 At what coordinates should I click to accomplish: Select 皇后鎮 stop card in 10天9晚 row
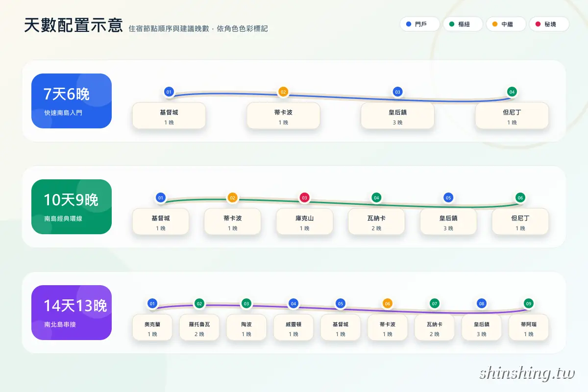pyautogui.click(x=448, y=221)
